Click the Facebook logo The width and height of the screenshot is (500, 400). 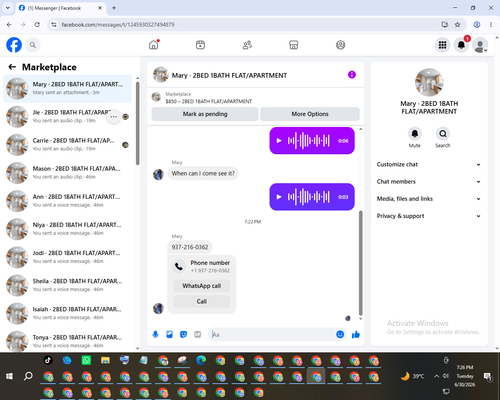pos(14,45)
